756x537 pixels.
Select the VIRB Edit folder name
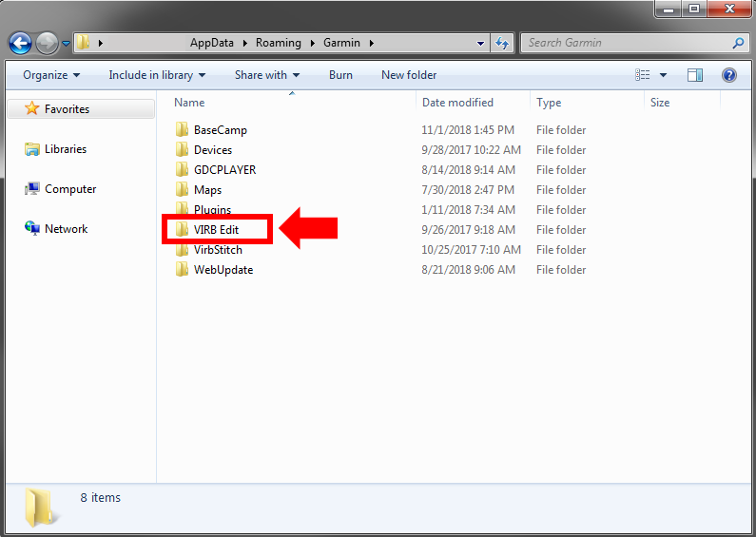click(x=216, y=230)
